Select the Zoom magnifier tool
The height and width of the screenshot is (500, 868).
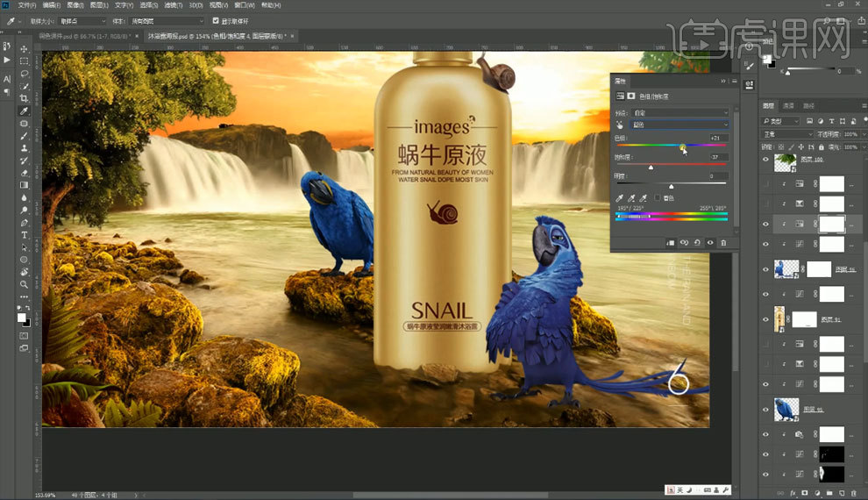click(24, 284)
